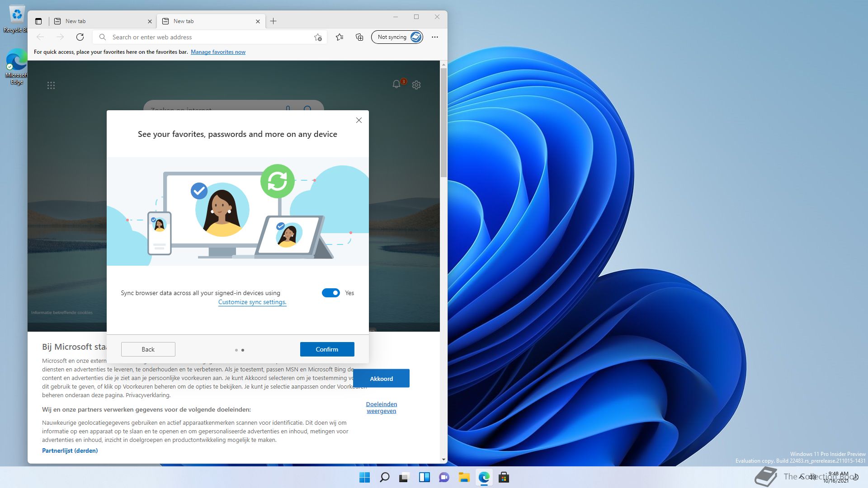Open the Favorites list icon
The image size is (868, 488).
[x=340, y=37]
